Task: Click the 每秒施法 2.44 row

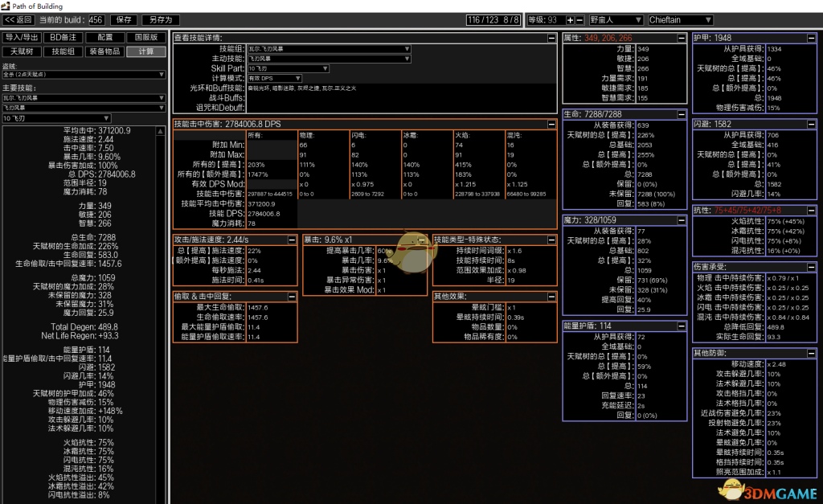Action: point(235,270)
